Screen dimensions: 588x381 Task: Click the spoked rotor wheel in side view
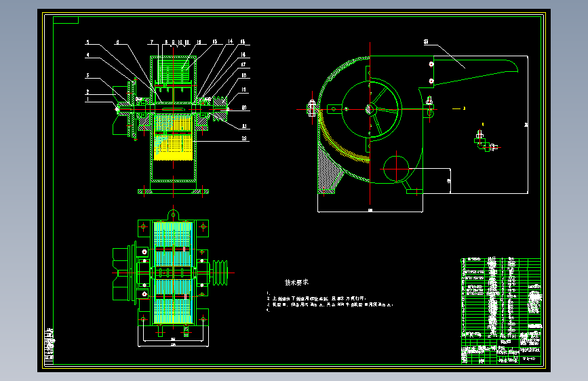point(372,110)
